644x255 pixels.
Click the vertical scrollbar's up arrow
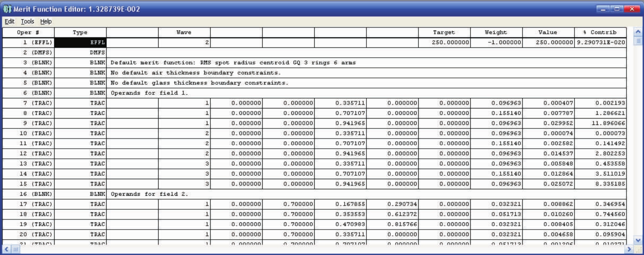638,33
